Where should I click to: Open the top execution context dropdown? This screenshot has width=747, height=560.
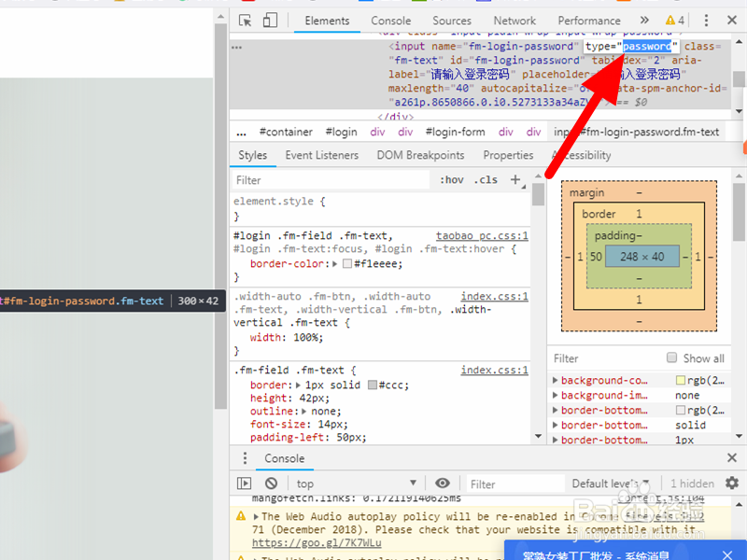pos(356,483)
